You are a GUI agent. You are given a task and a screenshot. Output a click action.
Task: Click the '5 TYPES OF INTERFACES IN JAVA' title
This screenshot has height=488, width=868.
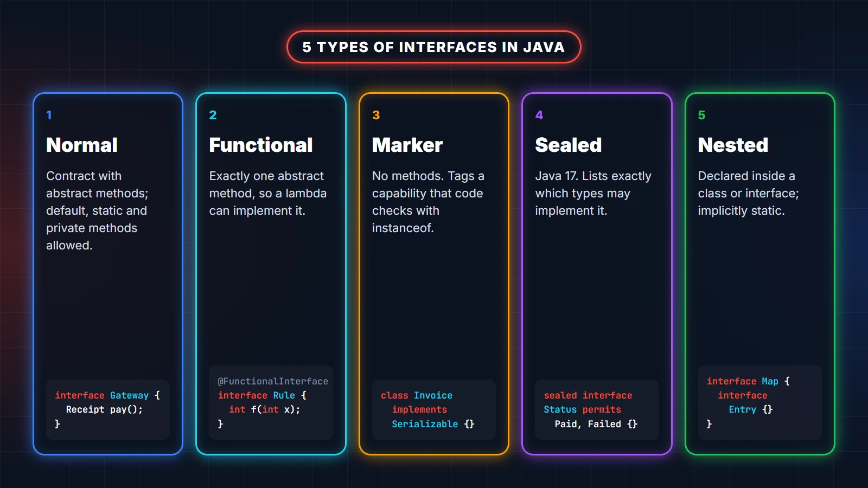tap(433, 47)
